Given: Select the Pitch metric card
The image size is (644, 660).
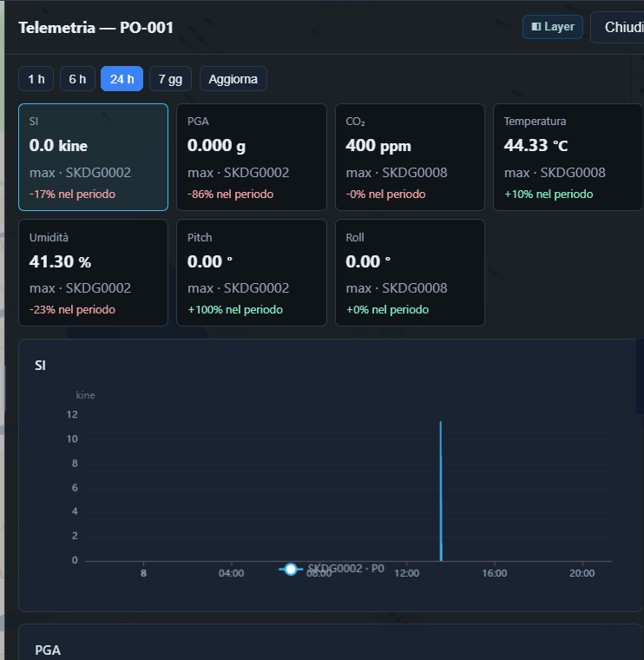Looking at the screenshot, I should (x=252, y=273).
